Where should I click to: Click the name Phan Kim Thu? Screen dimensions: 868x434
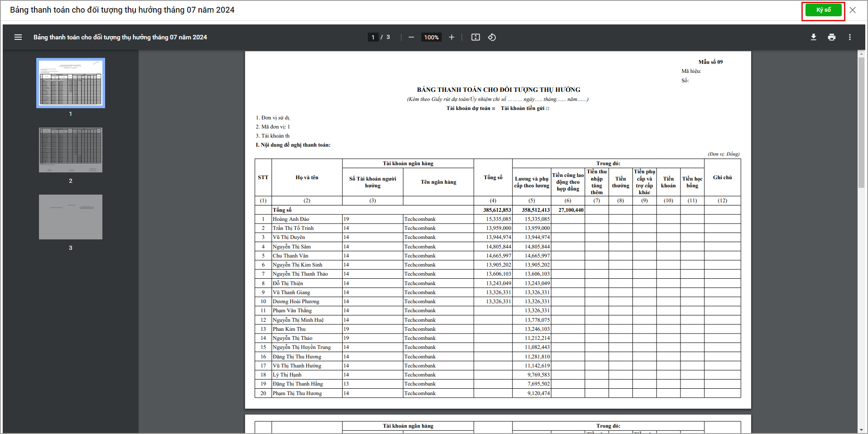click(289, 329)
